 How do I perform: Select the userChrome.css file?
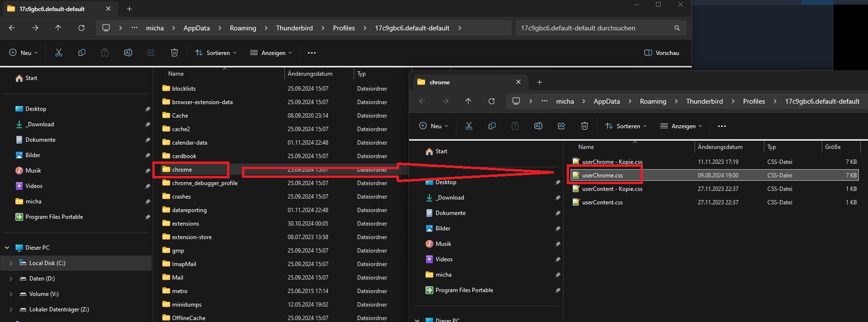click(x=602, y=175)
